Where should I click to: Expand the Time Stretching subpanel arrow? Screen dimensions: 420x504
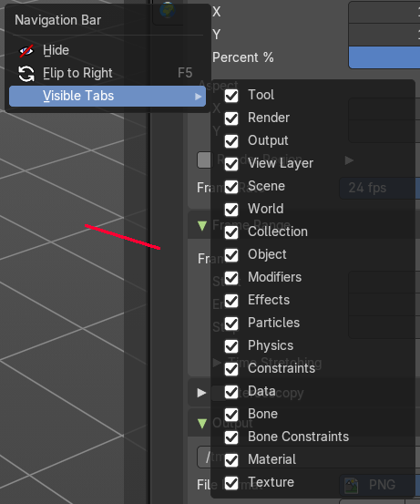[x=217, y=363]
